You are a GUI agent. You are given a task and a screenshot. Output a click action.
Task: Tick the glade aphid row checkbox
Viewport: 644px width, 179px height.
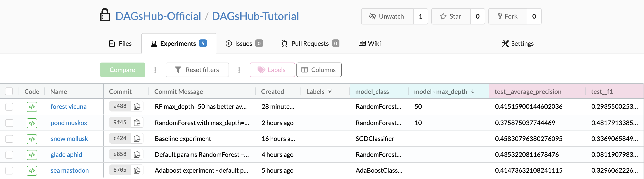pos(9,155)
